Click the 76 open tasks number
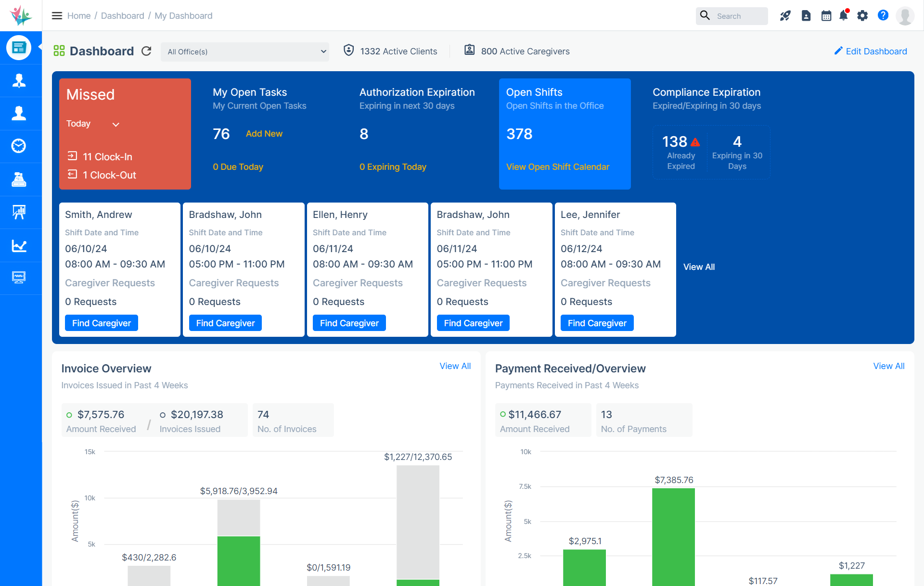 [221, 134]
